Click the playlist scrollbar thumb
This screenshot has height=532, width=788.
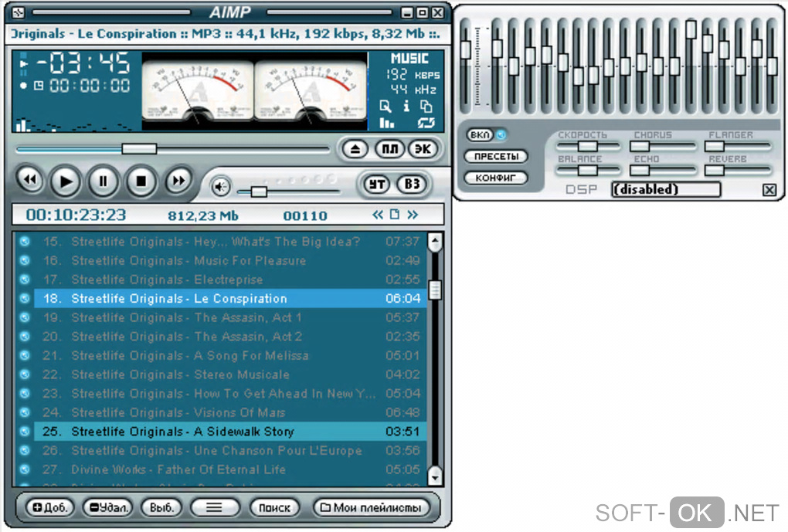435,290
